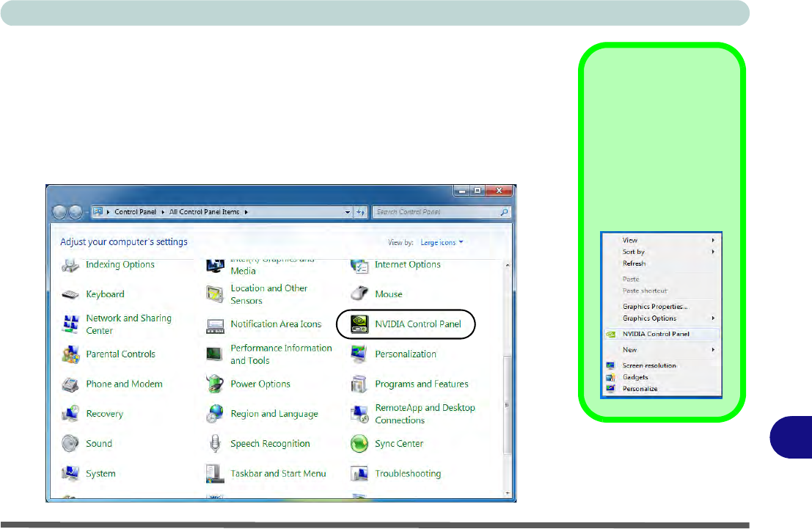Open the RemoteApp and Desktop Connections icon
Image resolution: width=812 pixels, height=529 pixels.
point(359,414)
